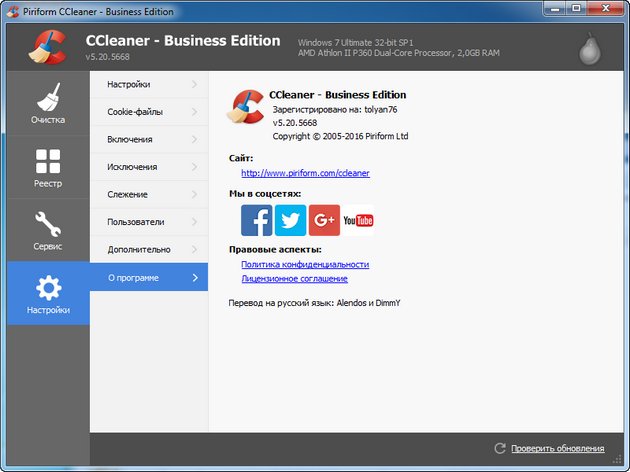Click the CCleaner logo in the header
Image resolution: width=630 pixels, height=472 pixels.
click(x=47, y=47)
